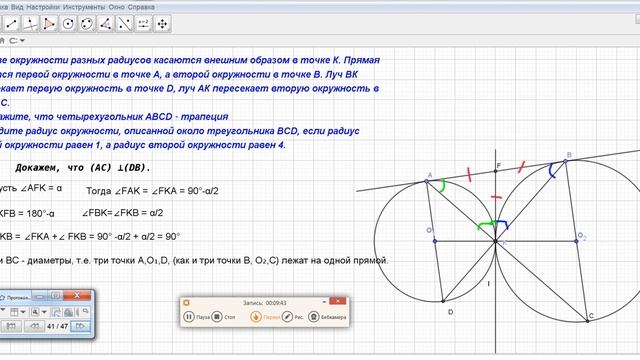Click the problem line ending 'радиус второй окружности равен 4.'
The height and width of the screenshot is (360, 640).
pyautogui.click(x=143, y=145)
